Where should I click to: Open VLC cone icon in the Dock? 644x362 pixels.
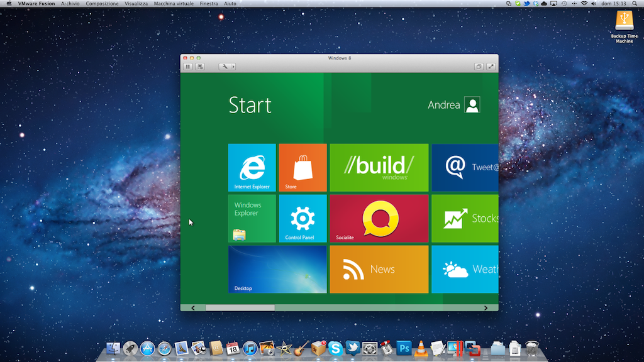point(421,348)
